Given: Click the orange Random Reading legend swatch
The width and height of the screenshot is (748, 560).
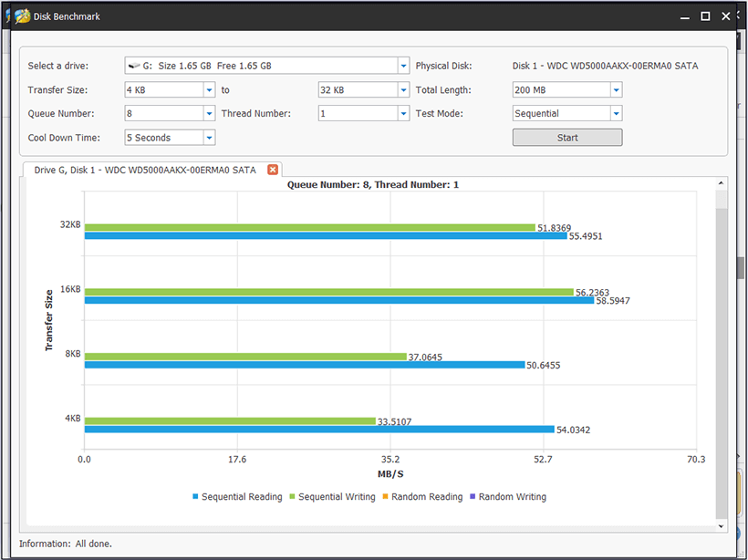Looking at the screenshot, I should 386,496.
